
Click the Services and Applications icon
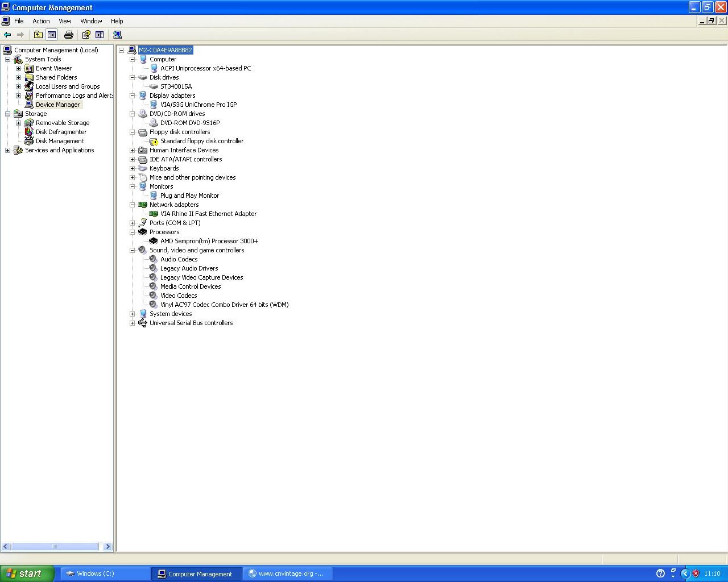coord(18,150)
